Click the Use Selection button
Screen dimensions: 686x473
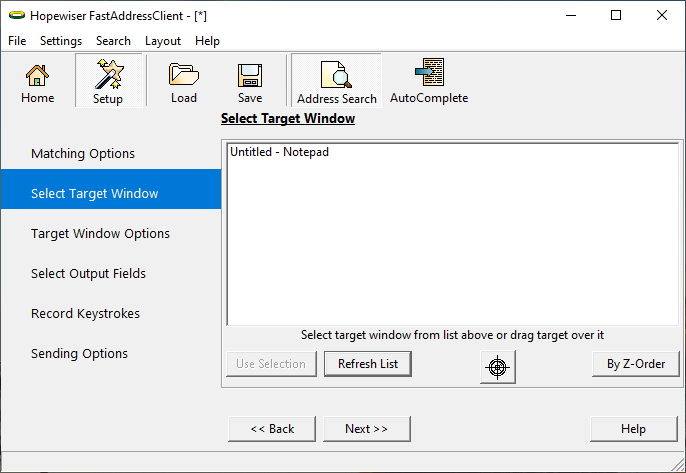(x=271, y=364)
